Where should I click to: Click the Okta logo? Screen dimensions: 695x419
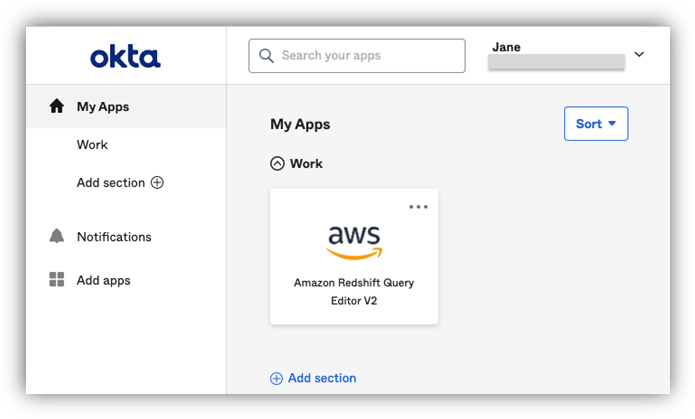pyautogui.click(x=125, y=57)
